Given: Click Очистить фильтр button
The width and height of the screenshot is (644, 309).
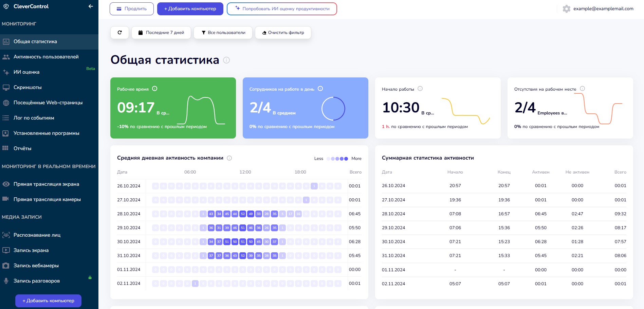Looking at the screenshot, I should [283, 33].
